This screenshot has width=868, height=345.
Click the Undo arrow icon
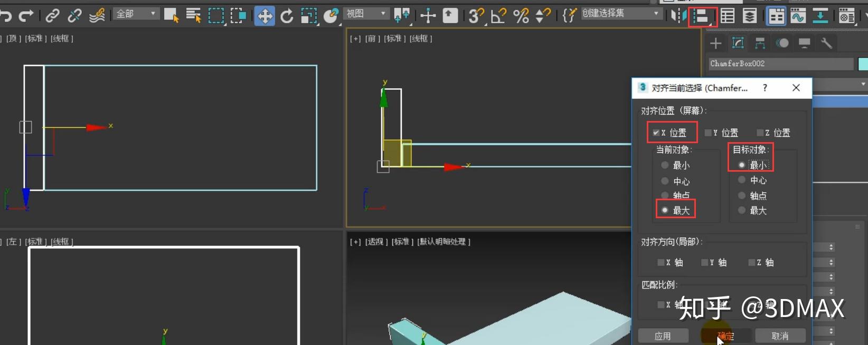5,16
